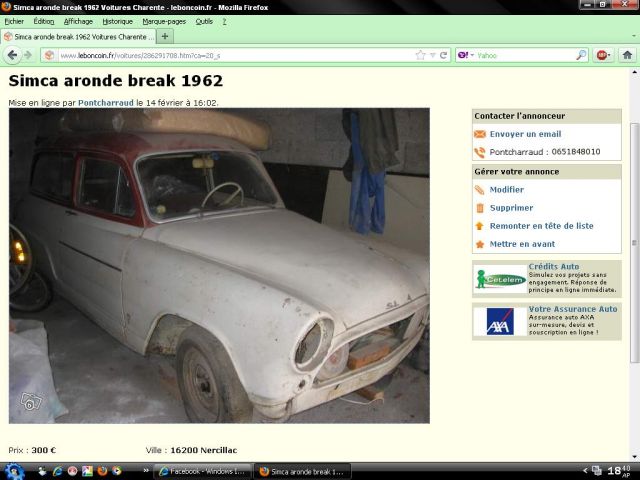Expand the quick launch chevron

[146, 471]
